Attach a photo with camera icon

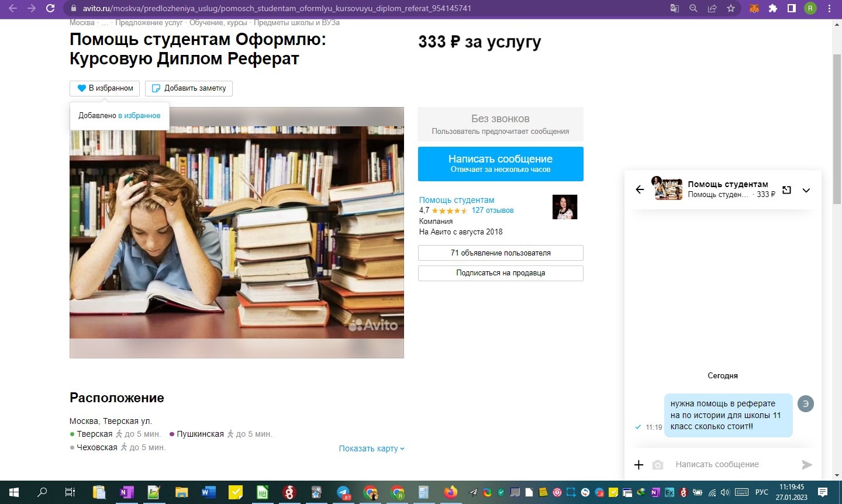[x=658, y=465]
